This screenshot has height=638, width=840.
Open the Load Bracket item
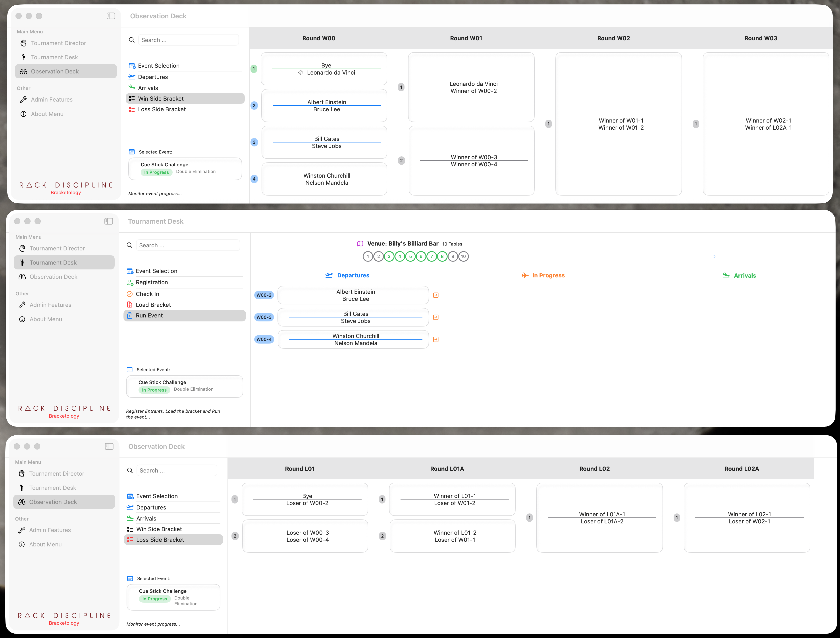coord(154,305)
